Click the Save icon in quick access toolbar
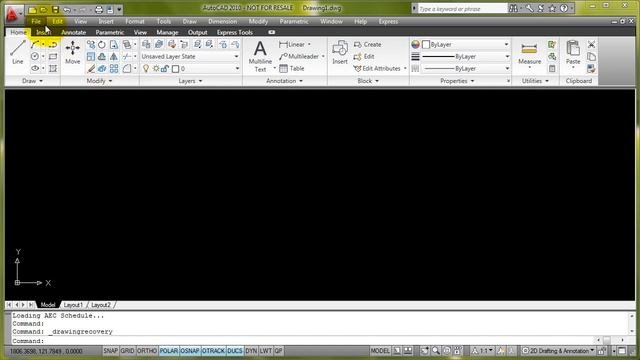Viewport: 640px width, 360px height. tap(55, 9)
